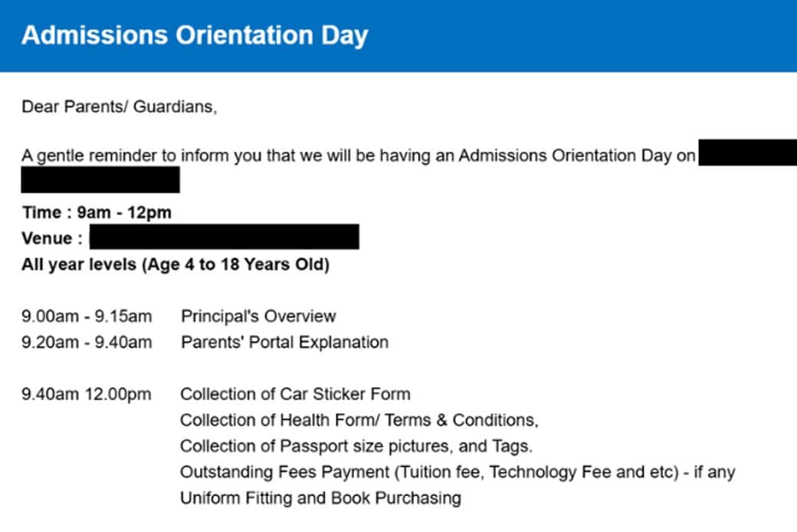Click the 'Venue :' label
The image size is (797, 532).
[x=52, y=238]
